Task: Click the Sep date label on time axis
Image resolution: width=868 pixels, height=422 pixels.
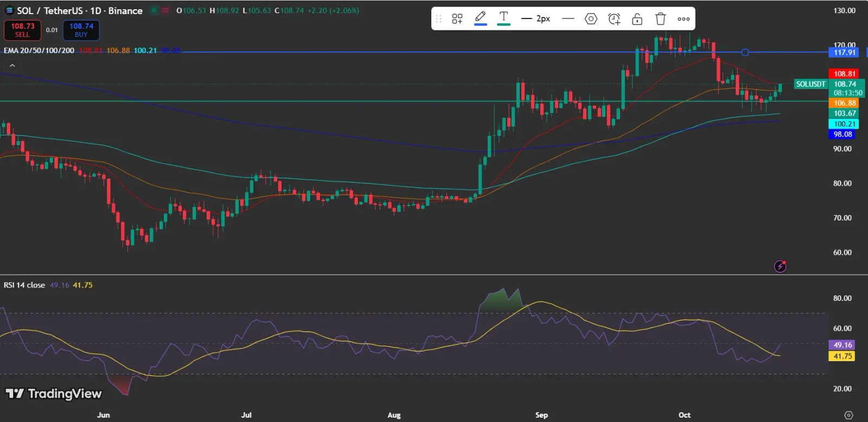Action: (541, 415)
